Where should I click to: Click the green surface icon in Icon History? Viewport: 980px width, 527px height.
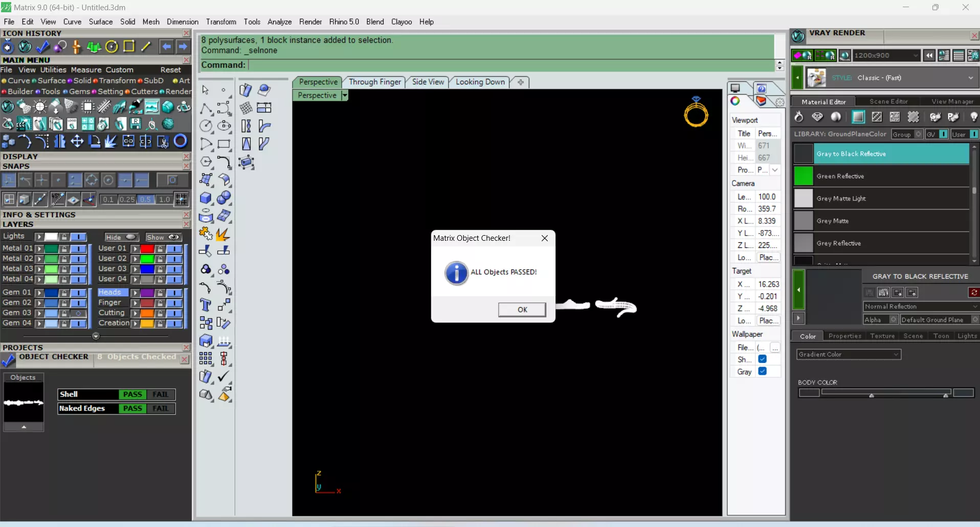94,47
